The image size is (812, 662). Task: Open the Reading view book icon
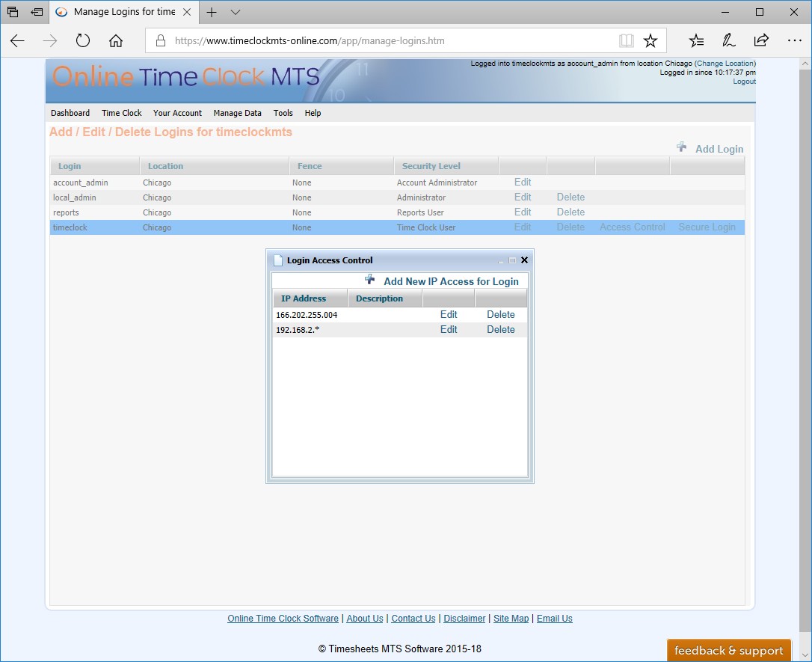[x=626, y=41]
